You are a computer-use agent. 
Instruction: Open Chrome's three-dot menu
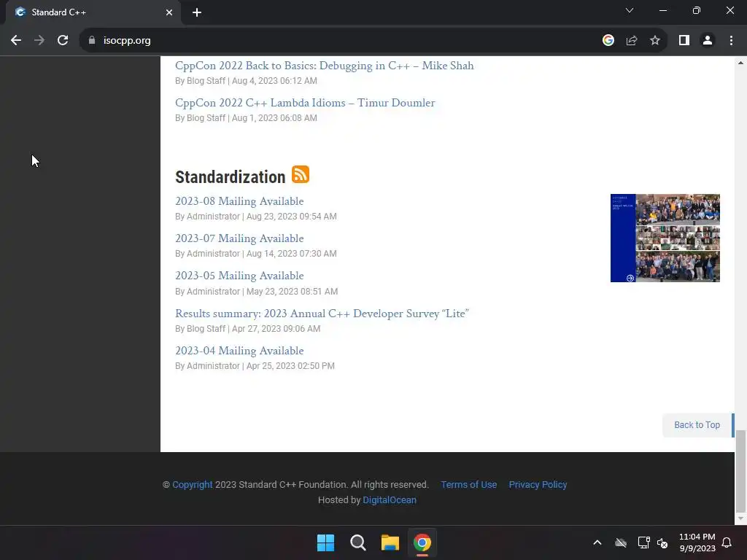tap(731, 41)
